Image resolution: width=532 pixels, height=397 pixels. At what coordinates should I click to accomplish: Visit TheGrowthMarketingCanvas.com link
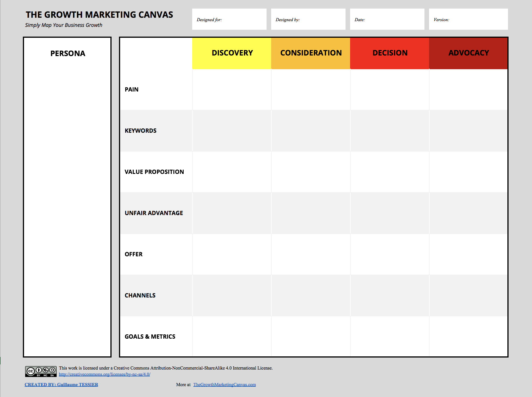click(224, 385)
